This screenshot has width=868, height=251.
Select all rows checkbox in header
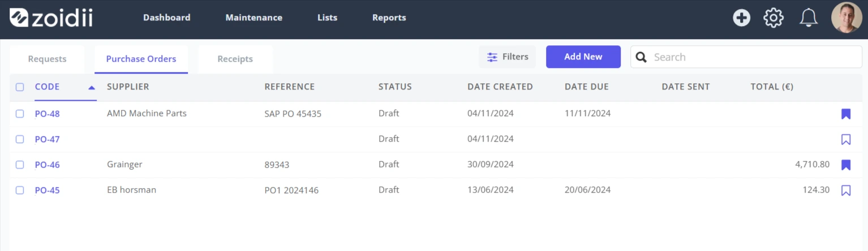20,87
